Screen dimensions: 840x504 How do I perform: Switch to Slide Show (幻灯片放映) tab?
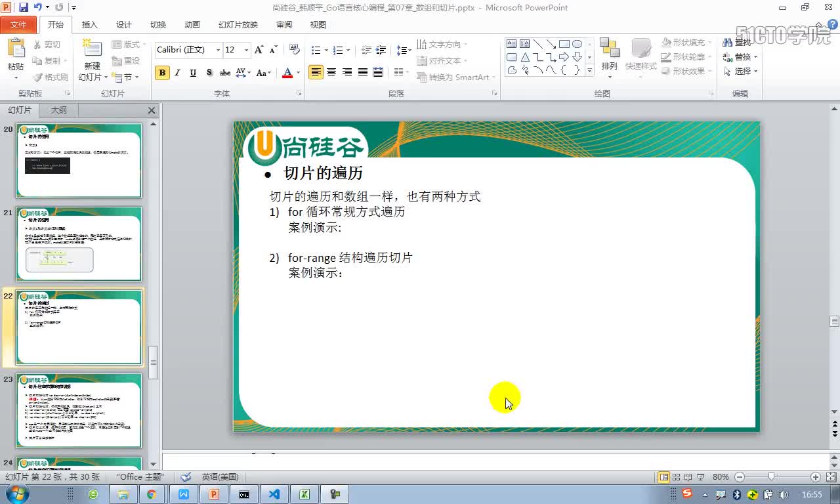238,25
